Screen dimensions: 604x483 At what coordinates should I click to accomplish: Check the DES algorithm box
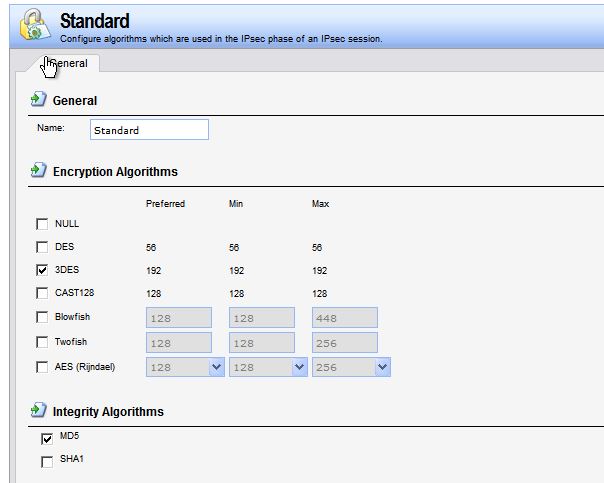coord(42,247)
